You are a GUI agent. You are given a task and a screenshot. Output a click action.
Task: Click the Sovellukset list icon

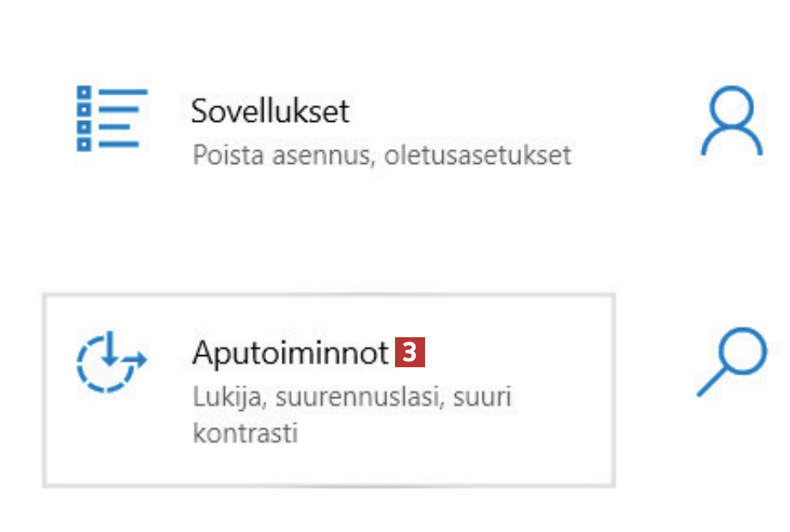pyautogui.click(x=112, y=118)
